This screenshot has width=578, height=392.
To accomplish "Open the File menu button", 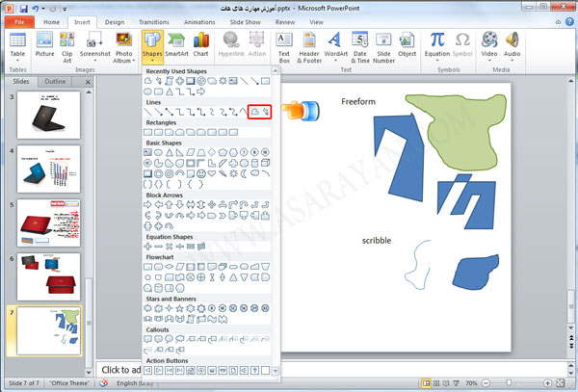I will 18,21.
